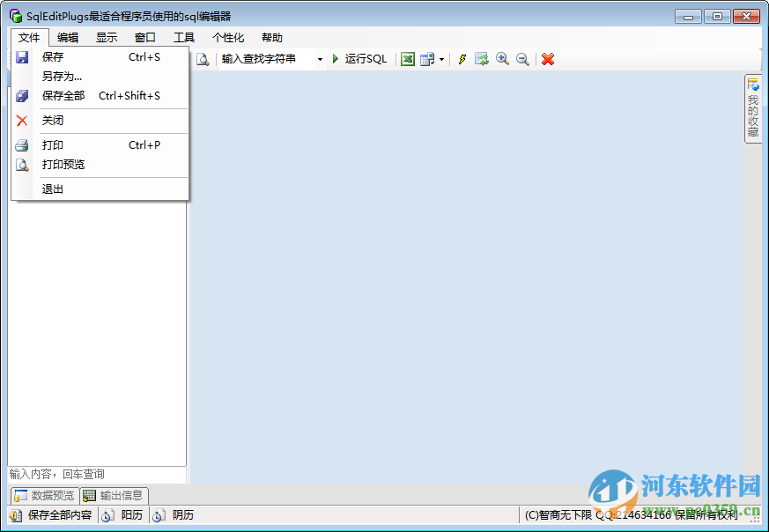This screenshot has height=532, width=769.
Task: Open the 个性化 menu
Action: (x=227, y=37)
